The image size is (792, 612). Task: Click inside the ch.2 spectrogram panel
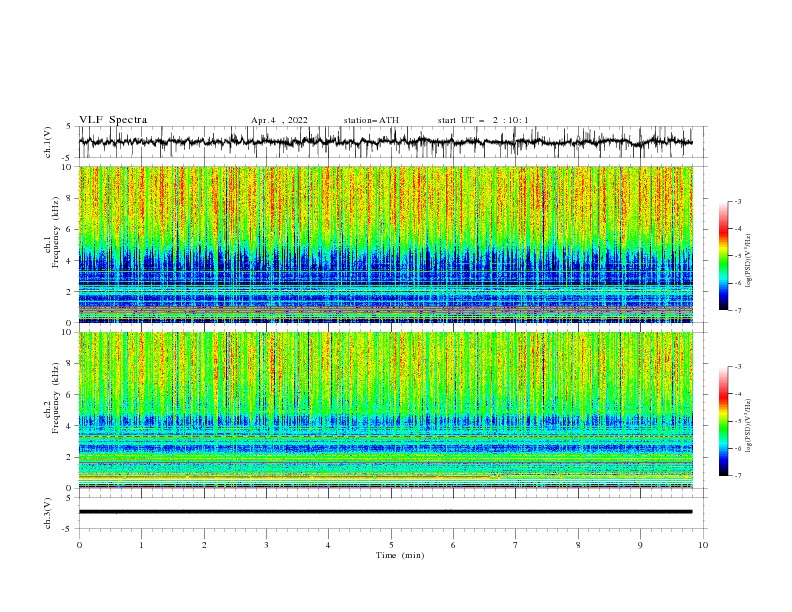386,410
